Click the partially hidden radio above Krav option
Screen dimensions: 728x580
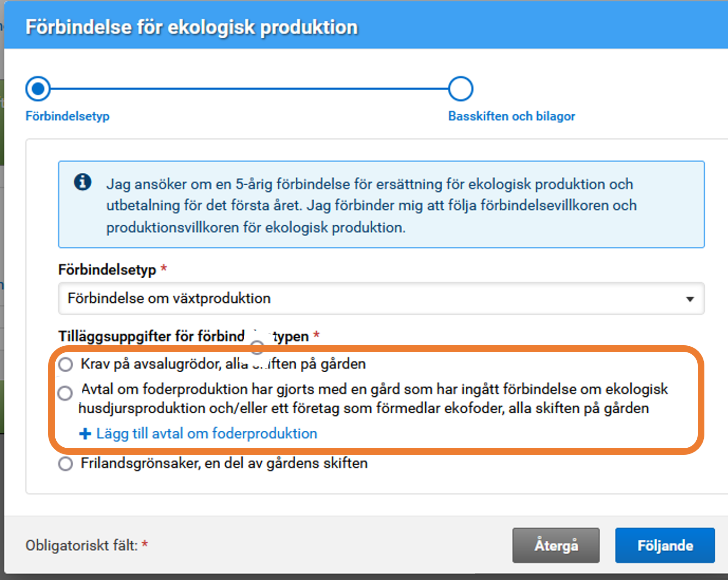point(257,347)
